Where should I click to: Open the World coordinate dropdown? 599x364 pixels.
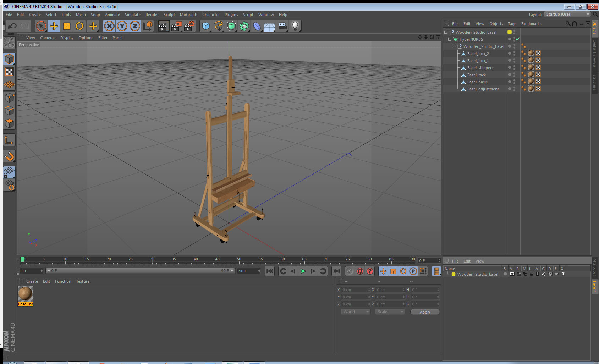pyautogui.click(x=356, y=312)
